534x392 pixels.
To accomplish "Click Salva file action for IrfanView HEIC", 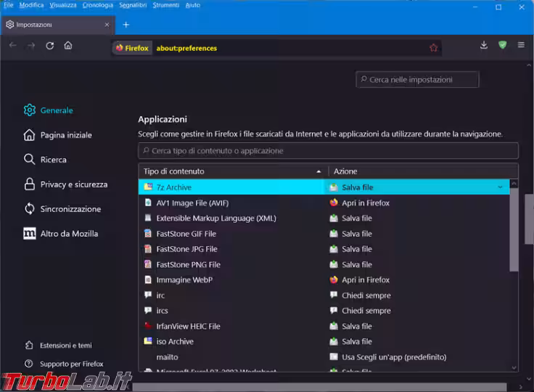I will click(350, 326).
